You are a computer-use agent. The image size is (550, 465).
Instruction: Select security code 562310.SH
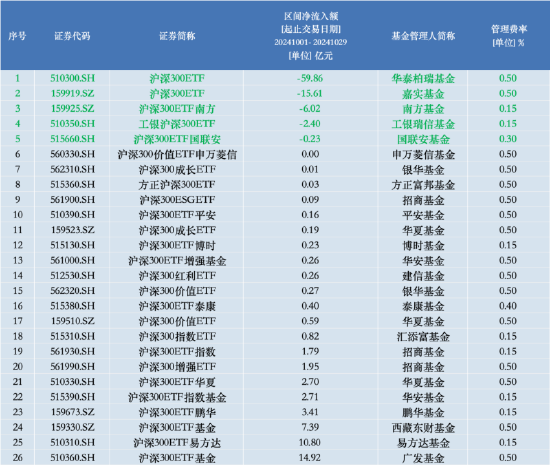[x=73, y=169]
